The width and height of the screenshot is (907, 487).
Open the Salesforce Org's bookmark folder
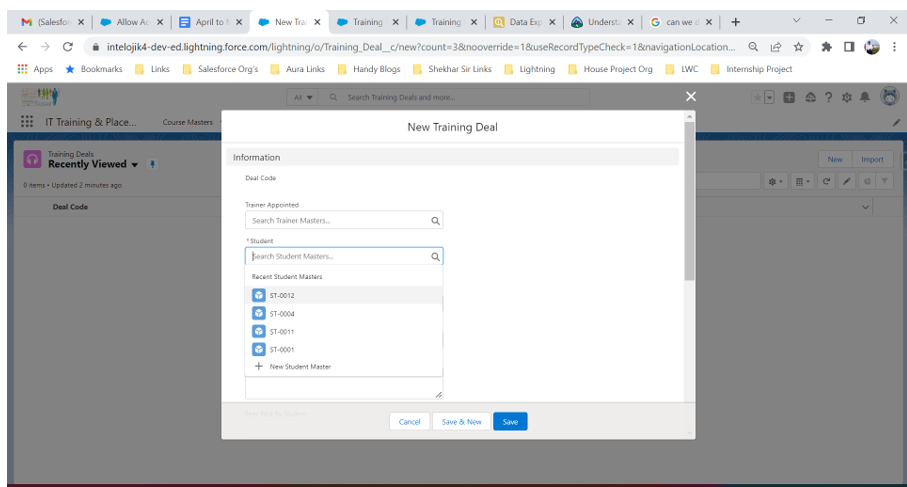coord(220,69)
